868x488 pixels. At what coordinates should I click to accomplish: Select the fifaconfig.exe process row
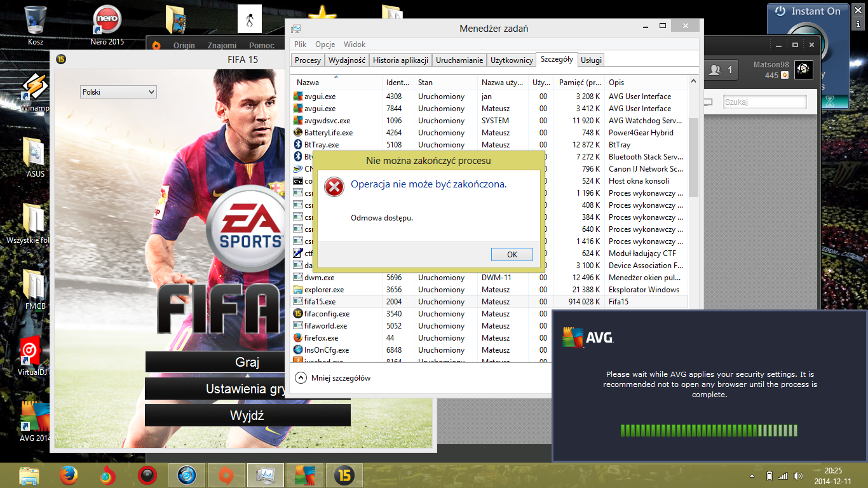pos(489,314)
